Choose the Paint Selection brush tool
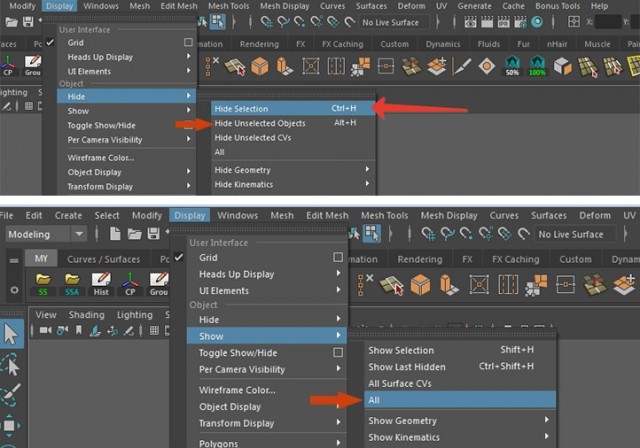Image resolution: width=640 pixels, height=448 pixels. coord(10,395)
